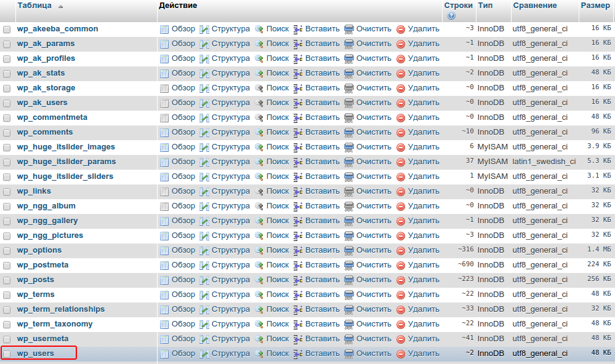Click the Browse icon for wp_akeeba_common
Screen dimensions: 615x364
(x=164, y=29)
